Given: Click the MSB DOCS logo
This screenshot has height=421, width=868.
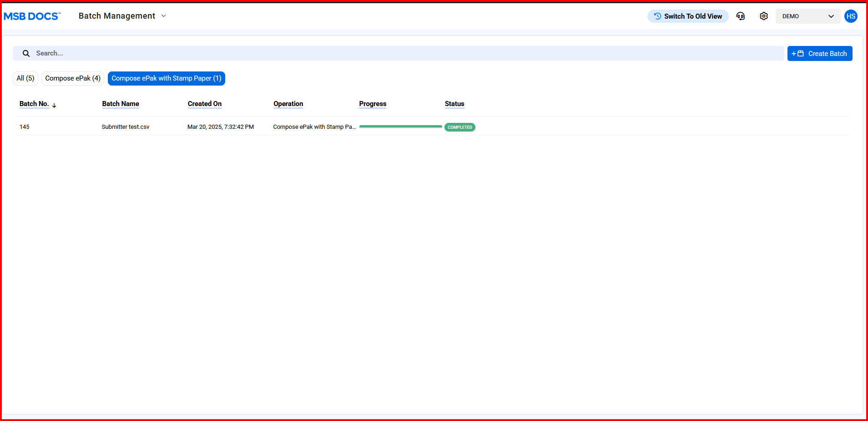Looking at the screenshot, I should [x=32, y=16].
